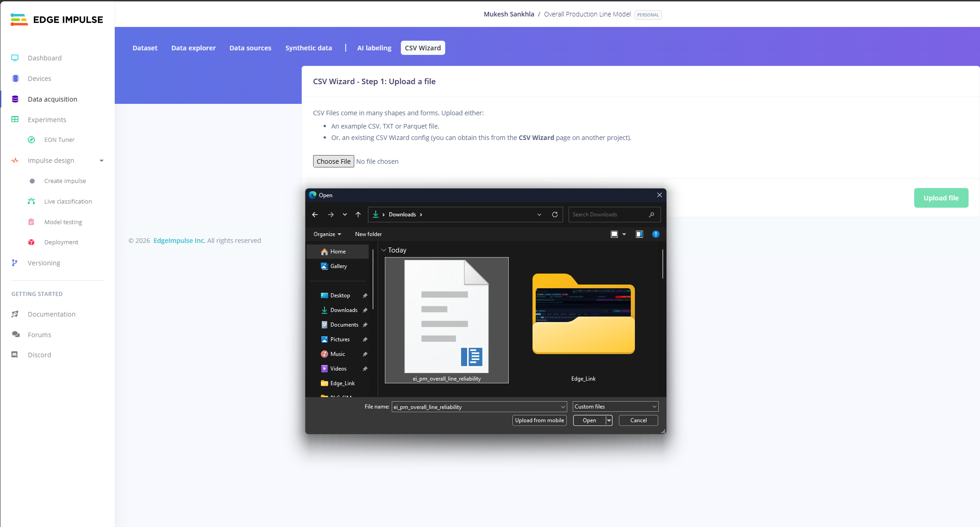Collapse the Today group
This screenshot has width=980, height=527.
coord(384,250)
